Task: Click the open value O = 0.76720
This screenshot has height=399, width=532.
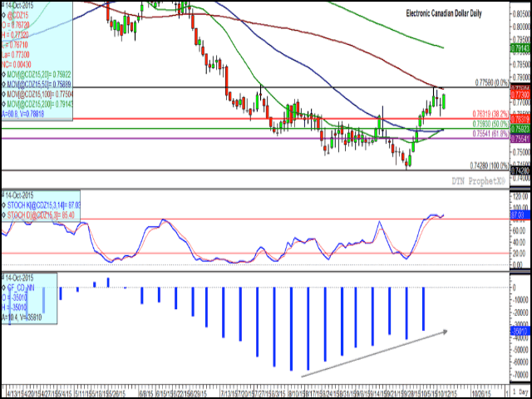Action: coord(15,26)
